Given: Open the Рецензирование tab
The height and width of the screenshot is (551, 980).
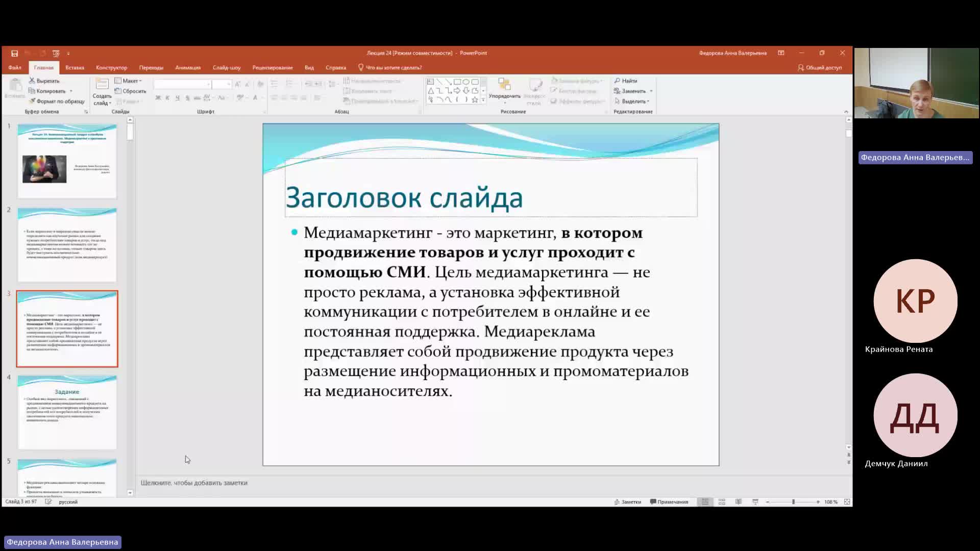Looking at the screenshot, I should (x=273, y=67).
